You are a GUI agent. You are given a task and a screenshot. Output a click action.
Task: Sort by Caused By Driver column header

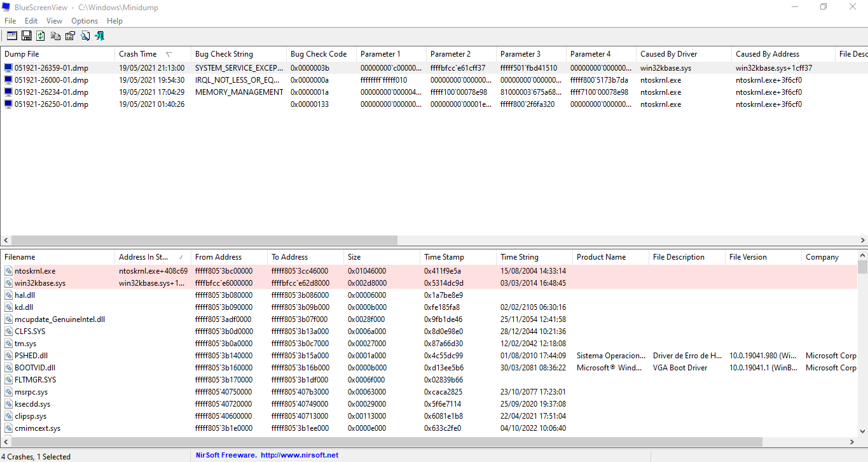click(x=684, y=54)
